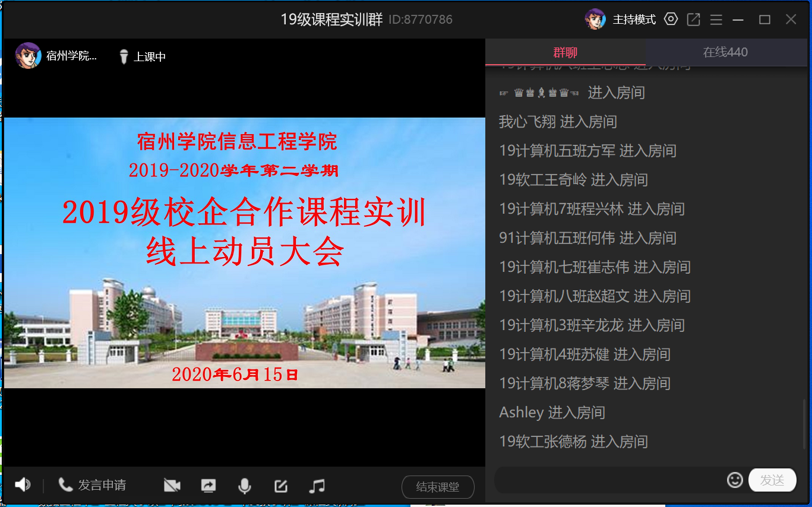Click the 发送 send button
The height and width of the screenshot is (507, 812).
(x=772, y=480)
